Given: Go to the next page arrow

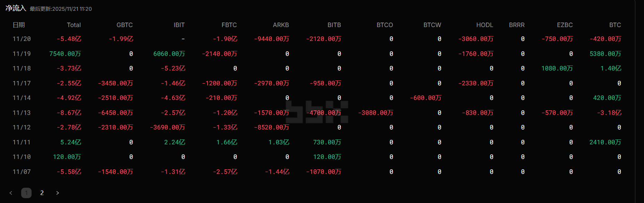Looking at the screenshot, I should click(58, 193).
